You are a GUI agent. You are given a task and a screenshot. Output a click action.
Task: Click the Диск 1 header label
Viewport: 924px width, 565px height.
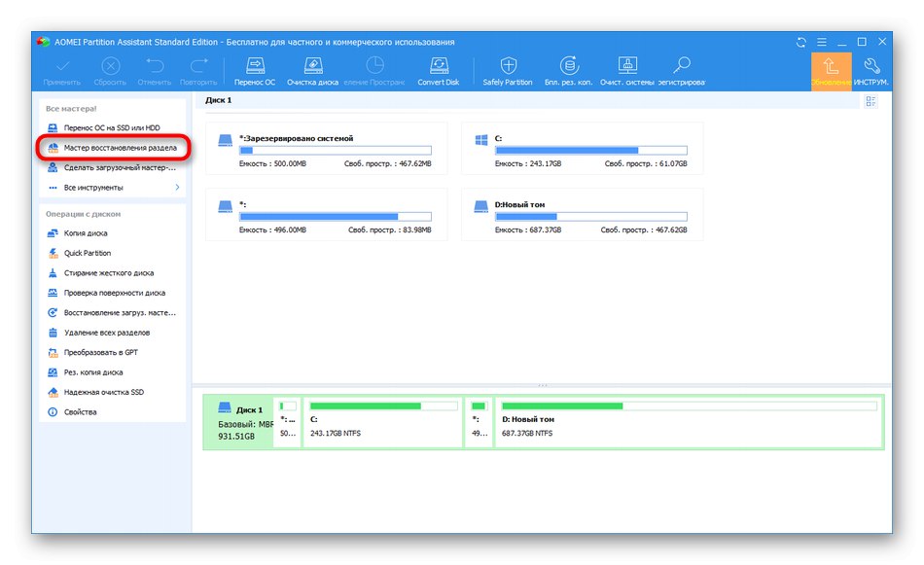point(218,101)
